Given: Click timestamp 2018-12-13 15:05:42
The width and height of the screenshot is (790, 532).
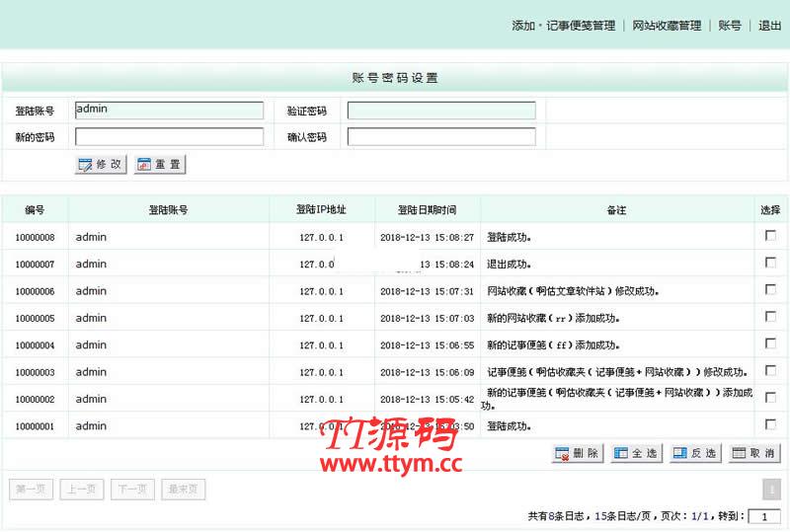Looking at the screenshot, I should coord(428,399).
